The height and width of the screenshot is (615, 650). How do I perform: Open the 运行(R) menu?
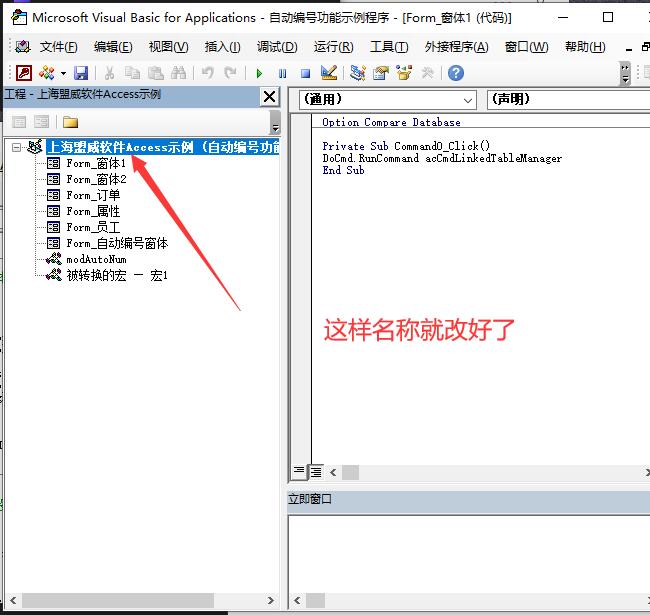pyautogui.click(x=334, y=47)
